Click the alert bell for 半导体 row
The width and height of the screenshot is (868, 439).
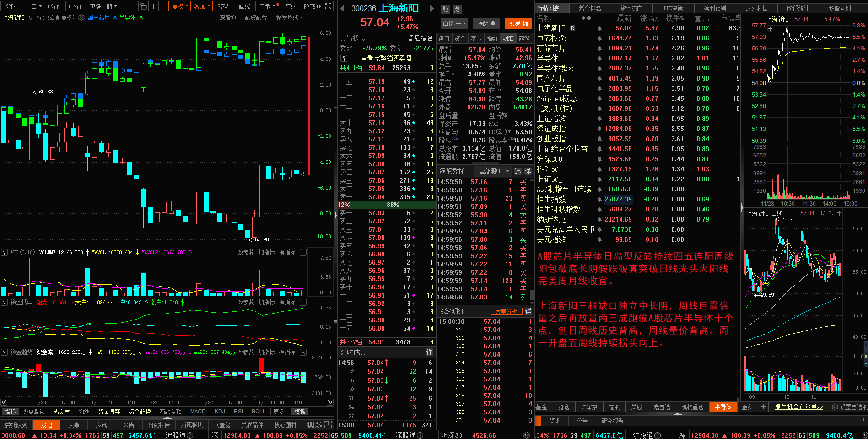pyautogui.click(x=599, y=59)
